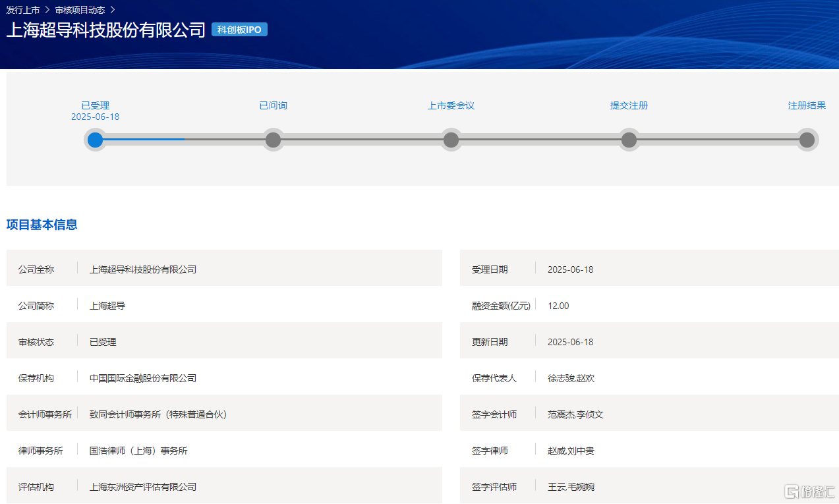839x504 pixels.
Task: Click the 项目基本信息 section heading
Action: pos(42,225)
